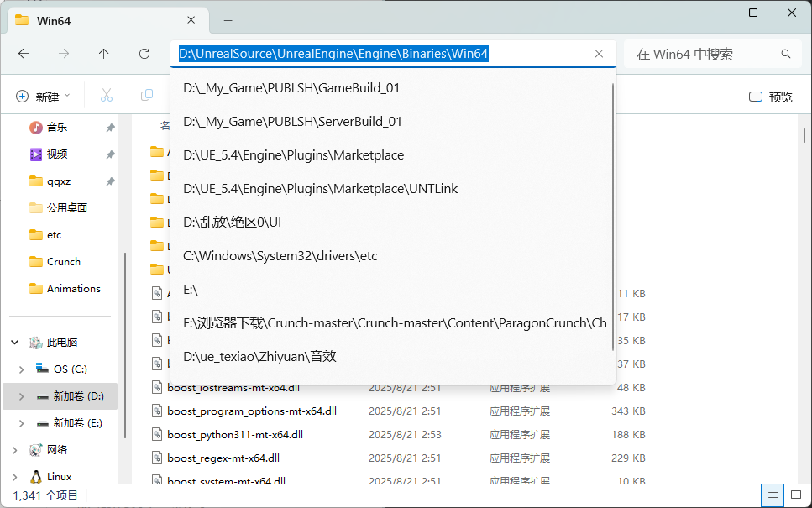This screenshot has width=812, height=508.
Task: Select the GameBuild_01 path suggestion
Action: [x=291, y=88]
